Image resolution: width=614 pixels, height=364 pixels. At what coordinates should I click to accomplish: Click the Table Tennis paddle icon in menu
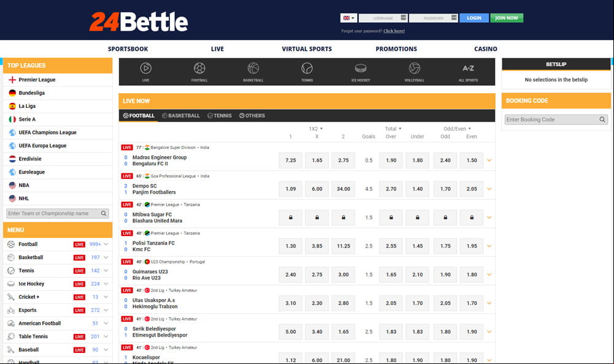11,336
